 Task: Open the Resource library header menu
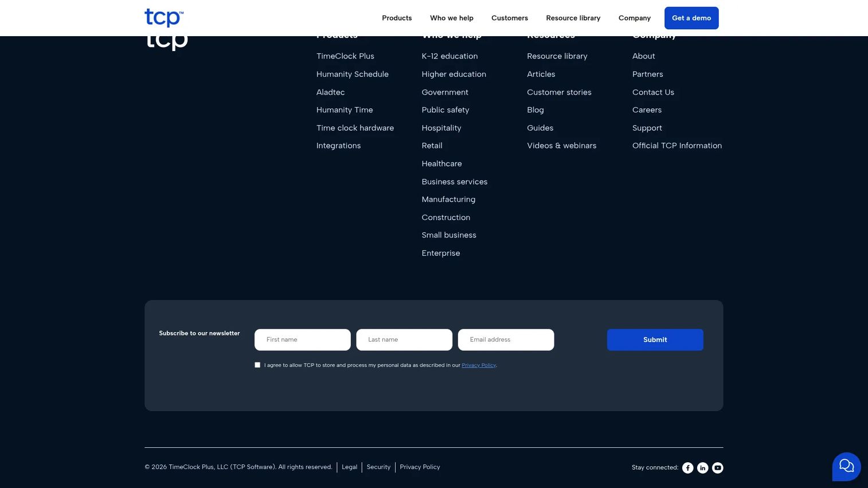coord(573,18)
